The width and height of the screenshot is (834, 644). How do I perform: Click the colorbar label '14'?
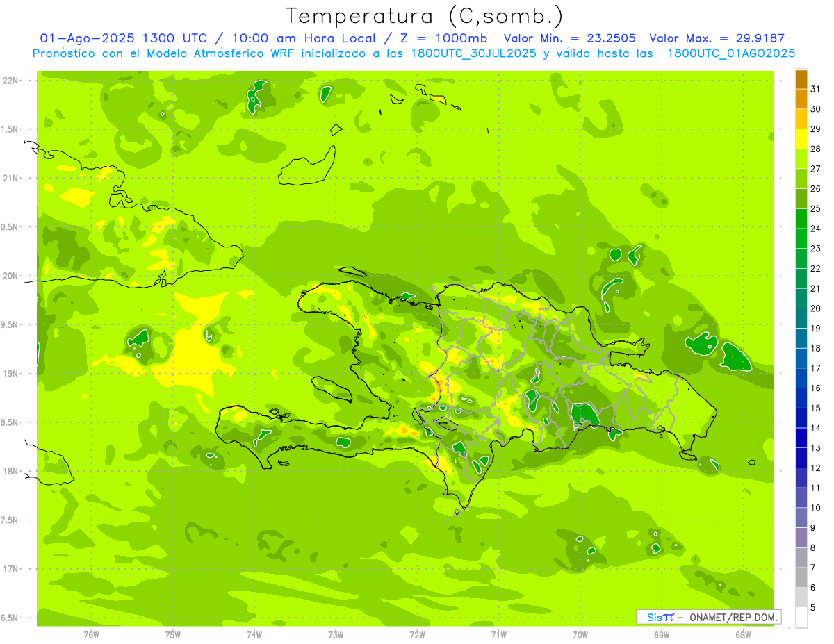[816, 428]
